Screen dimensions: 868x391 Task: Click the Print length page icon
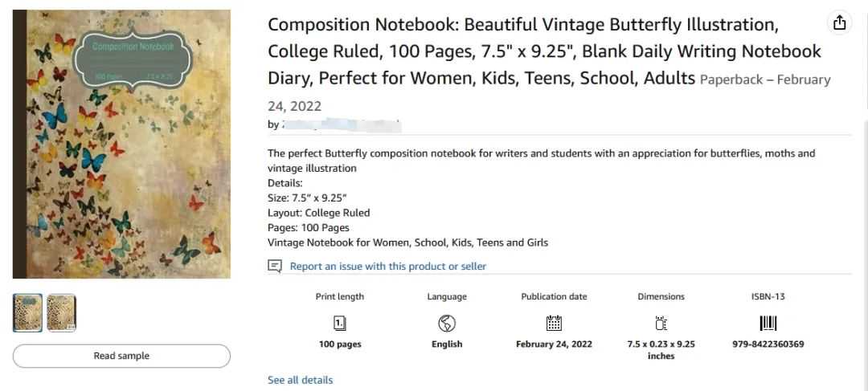click(x=340, y=324)
